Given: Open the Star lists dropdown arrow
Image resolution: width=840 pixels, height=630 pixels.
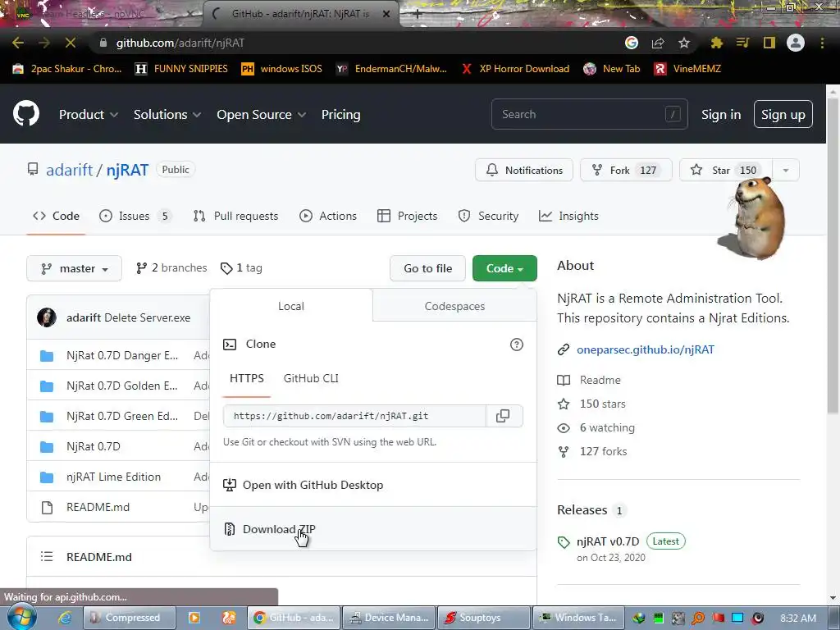Looking at the screenshot, I should 785,171.
